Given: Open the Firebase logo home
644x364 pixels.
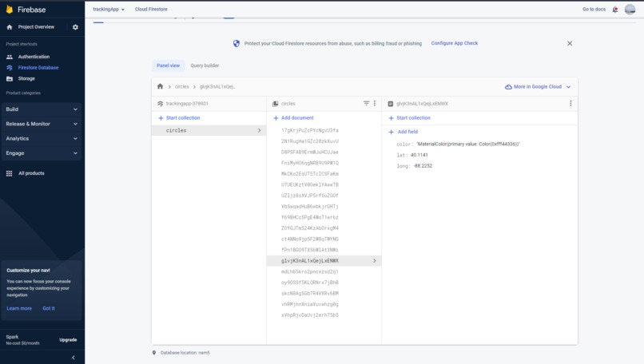Looking at the screenshot, I should 26,10.
